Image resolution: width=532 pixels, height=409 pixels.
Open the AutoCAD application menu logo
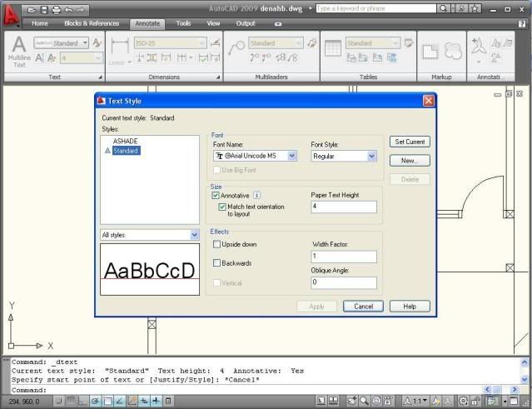click(x=11, y=15)
